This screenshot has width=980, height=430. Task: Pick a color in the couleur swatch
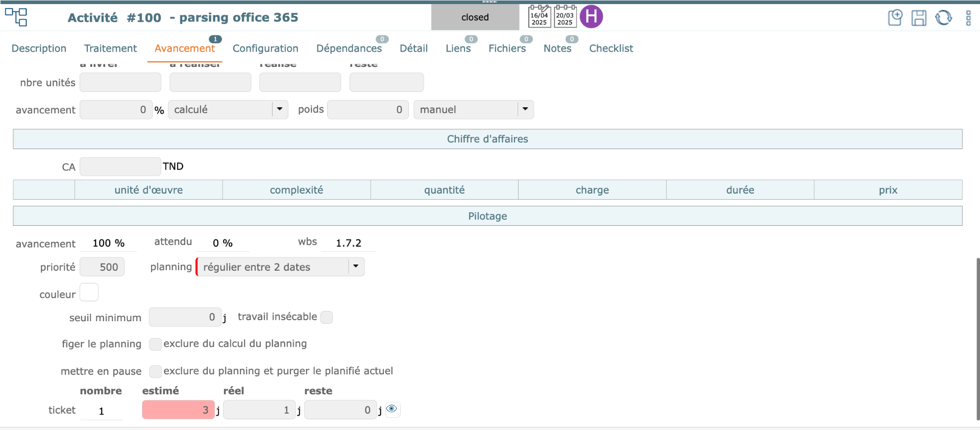89,293
